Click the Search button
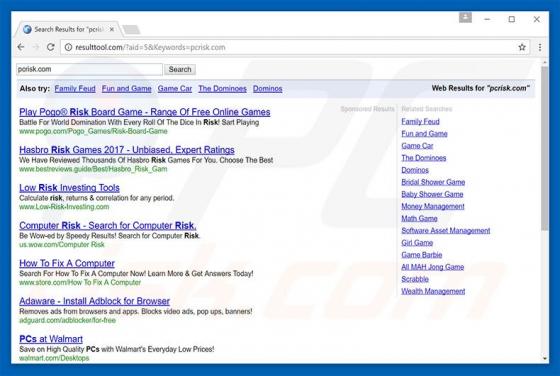Image resolution: width=560 pixels, height=376 pixels. click(180, 69)
